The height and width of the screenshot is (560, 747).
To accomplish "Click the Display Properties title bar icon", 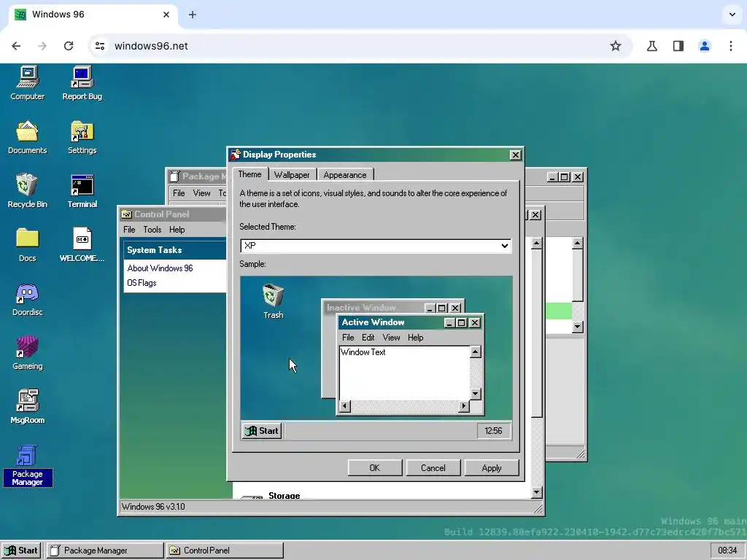I will tap(236, 155).
